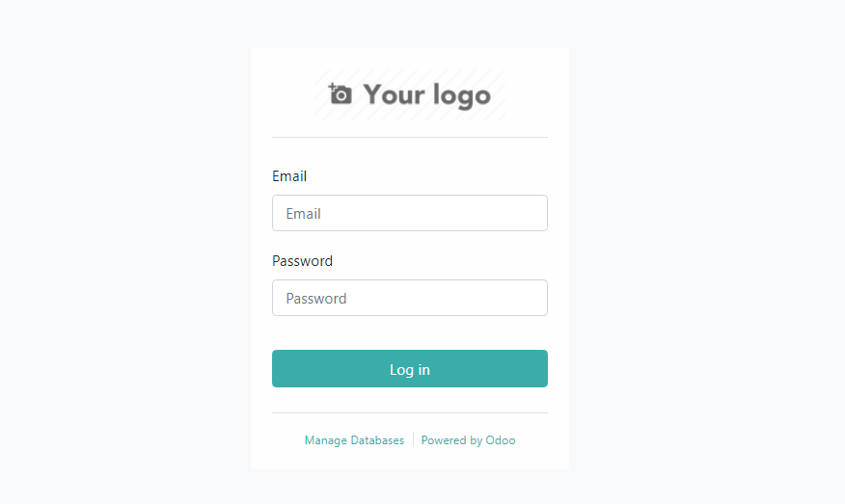This screenshot has height=504, width=845.
Task: Submit the form with the teal Log in button
Action: click(x=410, y=369)
